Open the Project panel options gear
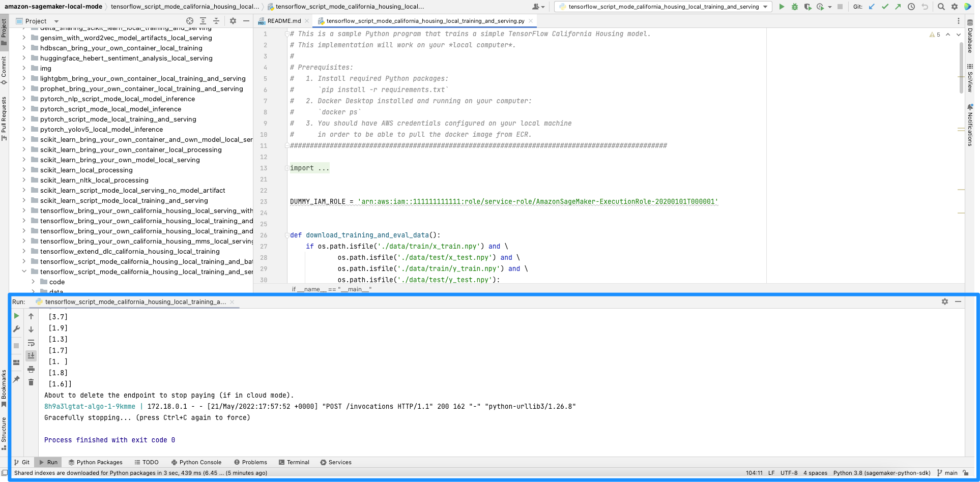980x482 pixels. point(233,21)
